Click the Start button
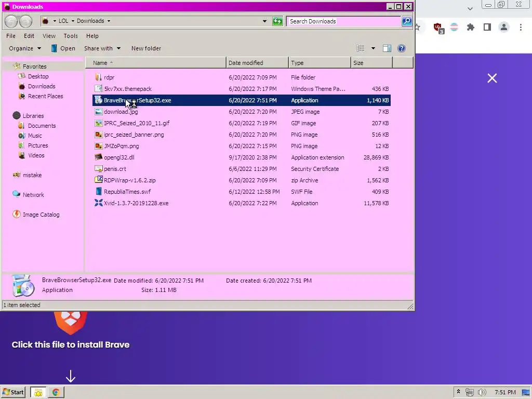532x399 pixels. (x=14, y=393)
